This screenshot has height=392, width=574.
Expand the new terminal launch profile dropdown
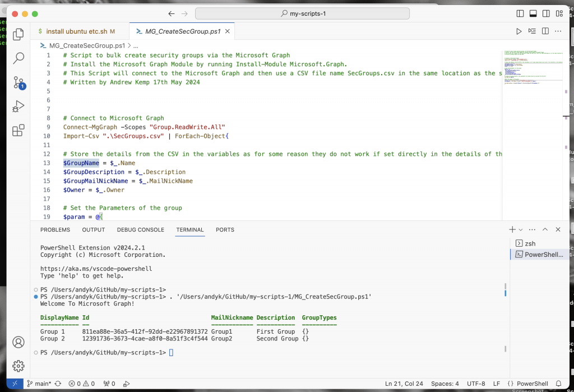coord(521,230)
